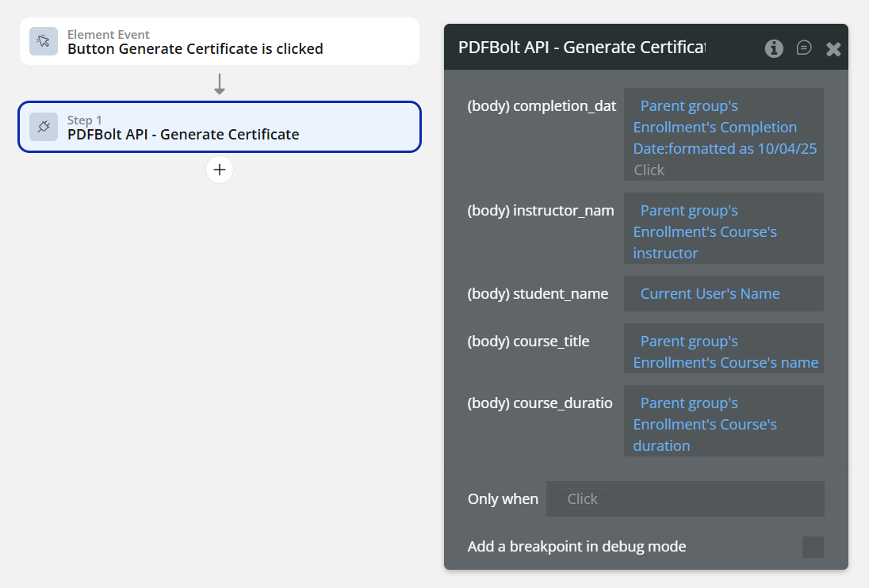Click the Enrollment's Course's name expression

[x=723, y=351]
